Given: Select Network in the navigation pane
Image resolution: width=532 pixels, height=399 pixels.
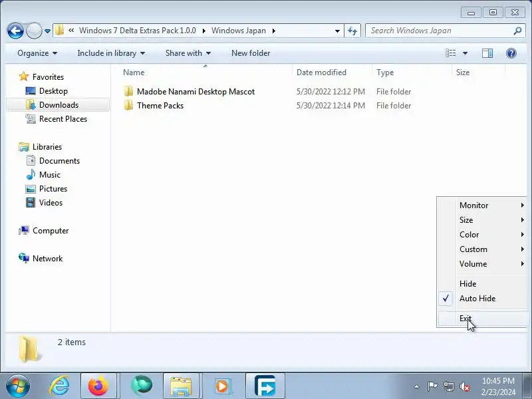Looking at the screenshot, I should [47, 259].
